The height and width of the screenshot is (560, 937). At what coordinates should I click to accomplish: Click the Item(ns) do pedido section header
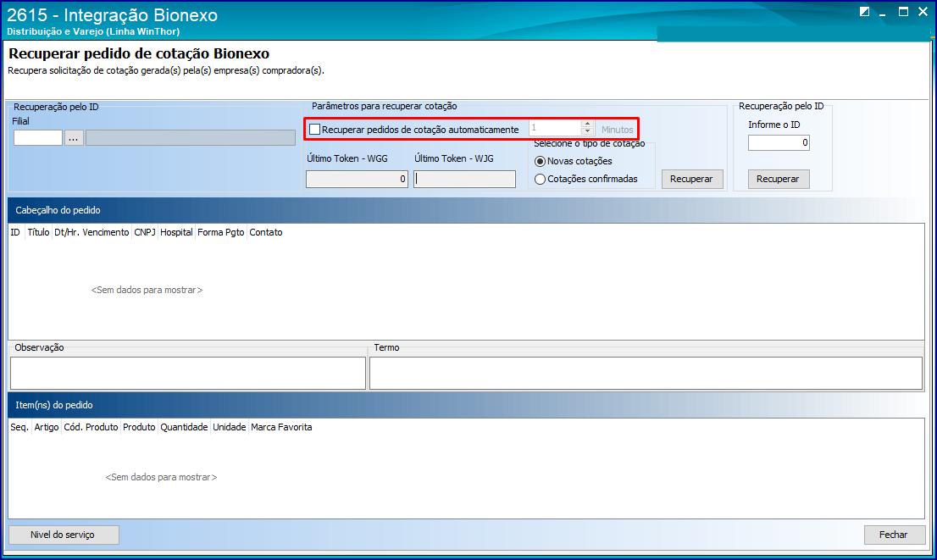[x=466, y=405]
